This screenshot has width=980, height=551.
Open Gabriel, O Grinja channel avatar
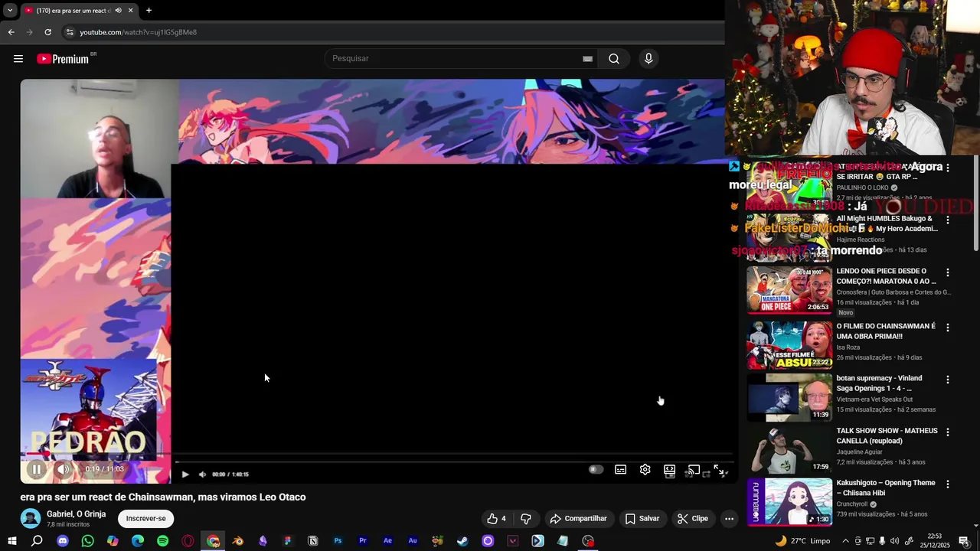(x=31, y=518)
